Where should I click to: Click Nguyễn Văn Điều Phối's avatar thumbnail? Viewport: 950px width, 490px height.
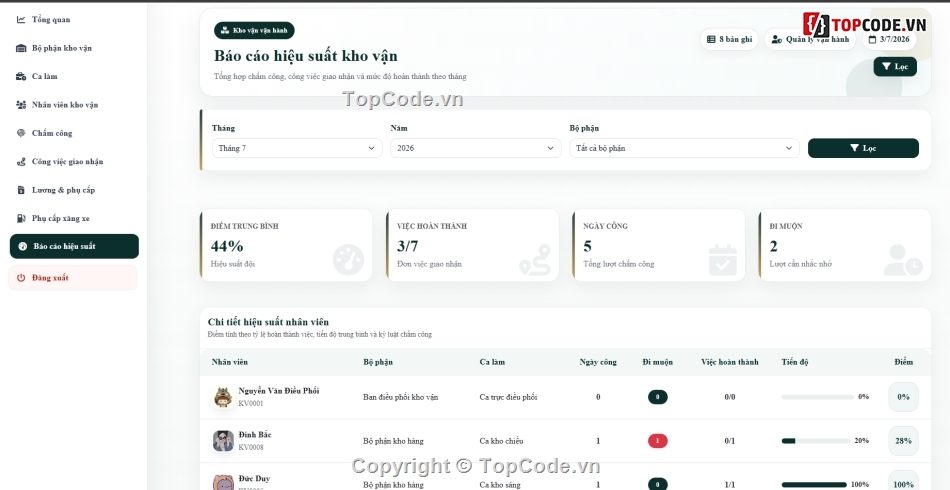(x=223, y=397)
